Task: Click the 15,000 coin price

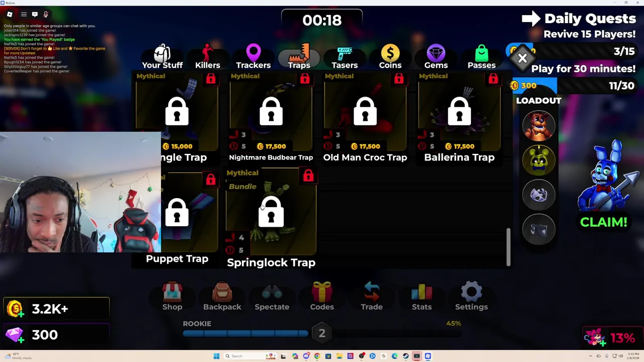Action: click(178, 146)
